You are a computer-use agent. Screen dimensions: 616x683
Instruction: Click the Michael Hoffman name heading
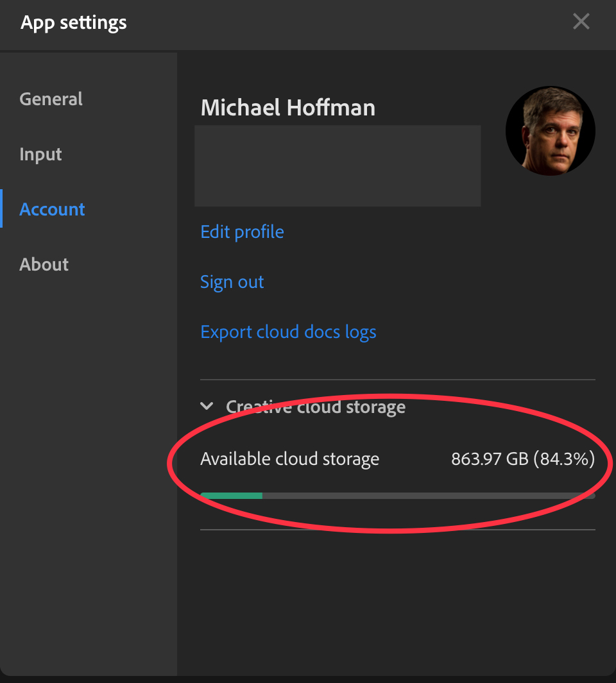[287, 108]
